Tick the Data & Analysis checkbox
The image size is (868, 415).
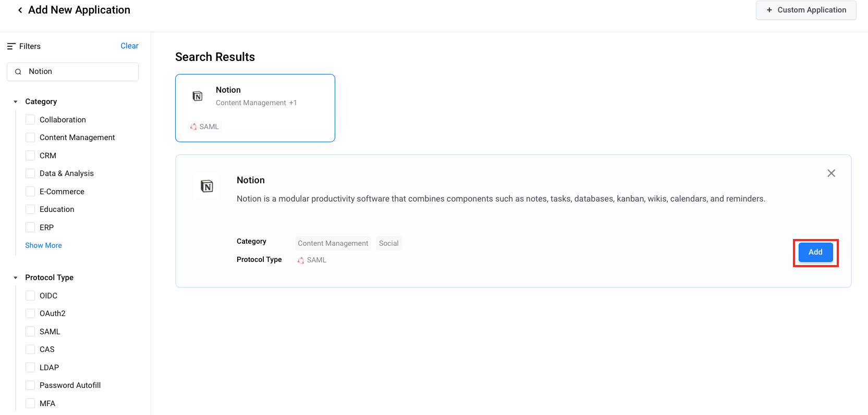[x=30, y=173]
